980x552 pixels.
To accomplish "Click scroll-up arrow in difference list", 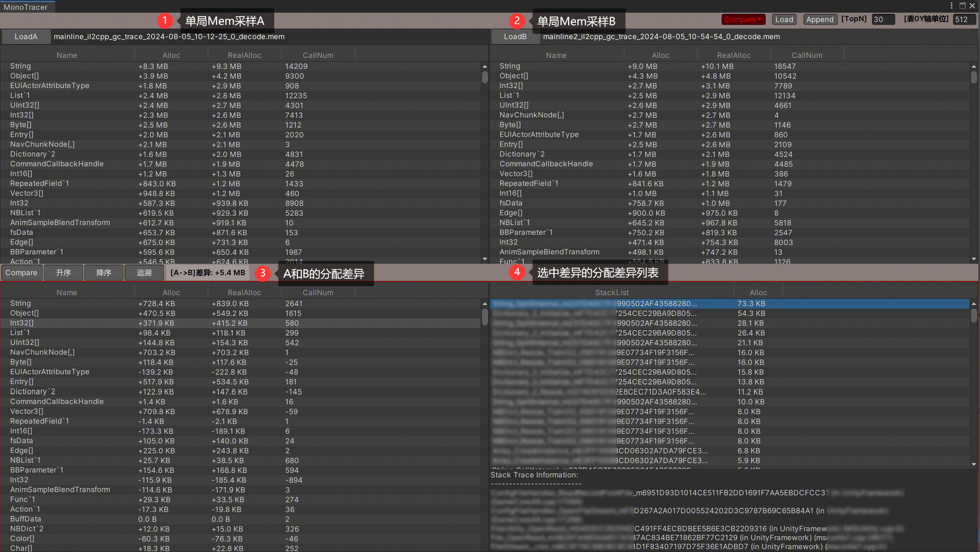I will [484, 303].
